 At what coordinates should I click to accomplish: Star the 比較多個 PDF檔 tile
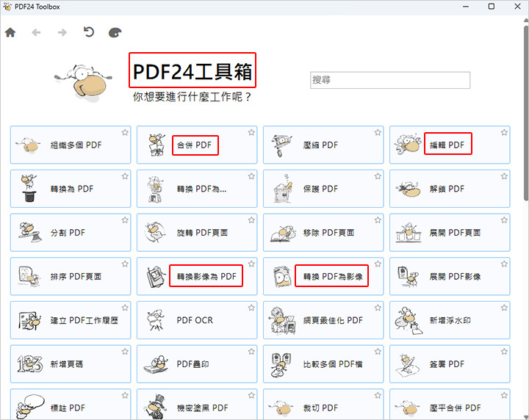pos(378,352)
